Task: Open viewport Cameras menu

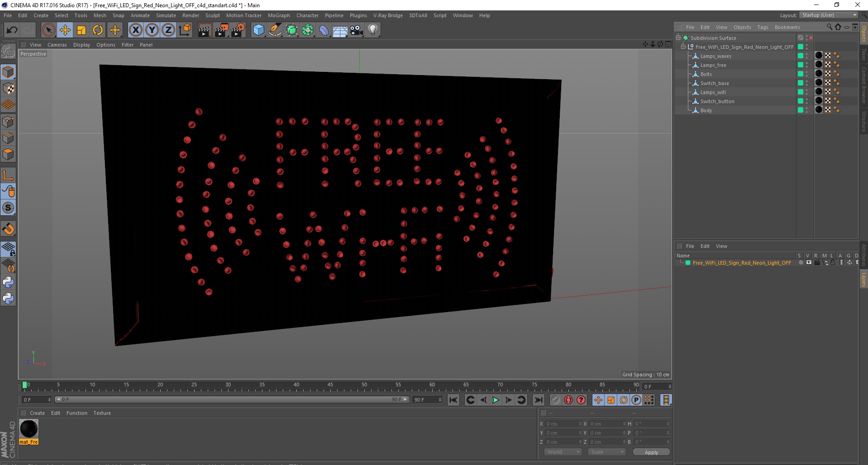Action: [x=57, y=45]
